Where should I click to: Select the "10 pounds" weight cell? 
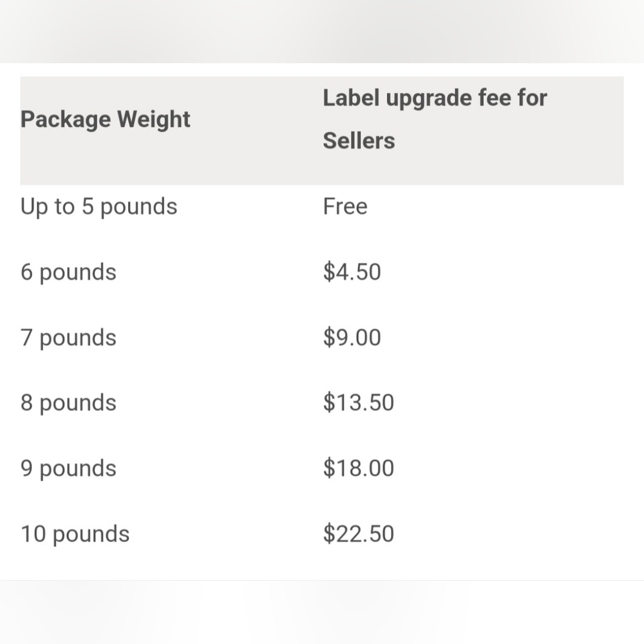pyautogui.click(x=75, y=535)
